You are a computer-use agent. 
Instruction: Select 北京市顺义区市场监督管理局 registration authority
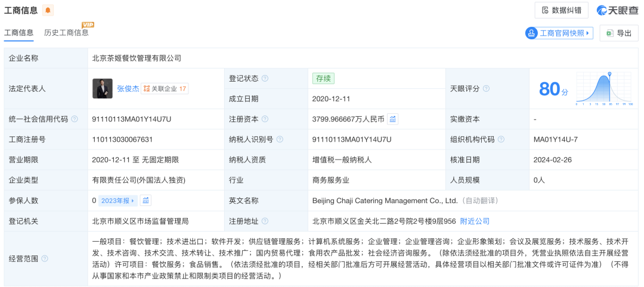(x=141, y=221)
